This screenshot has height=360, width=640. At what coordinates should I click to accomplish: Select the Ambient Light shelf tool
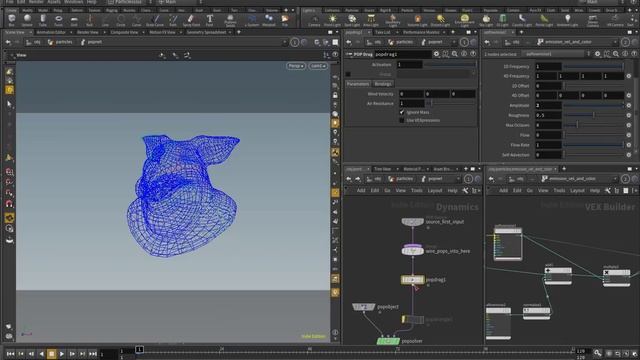pyautogui.click(x=567, y=20)
